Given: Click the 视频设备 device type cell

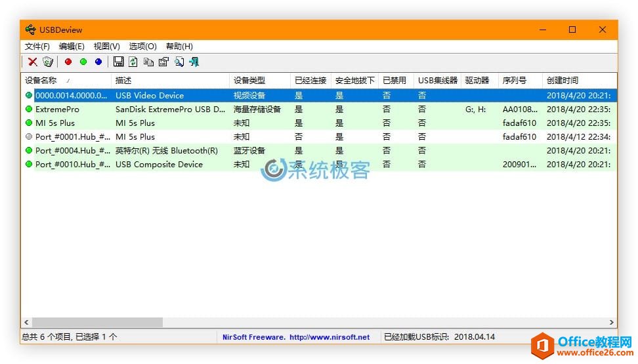Looking at the screenshot, I should tap(249, 96).
